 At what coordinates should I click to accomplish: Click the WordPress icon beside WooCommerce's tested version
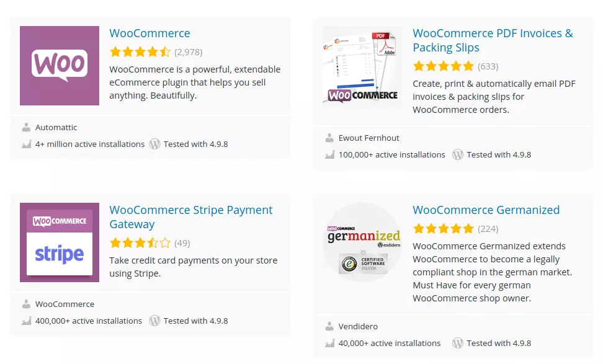coord(154,144)
